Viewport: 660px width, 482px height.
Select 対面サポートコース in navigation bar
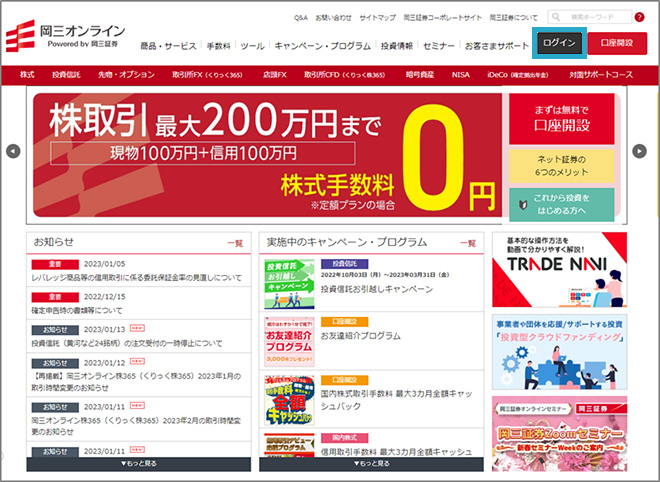[x=601, y=75]
